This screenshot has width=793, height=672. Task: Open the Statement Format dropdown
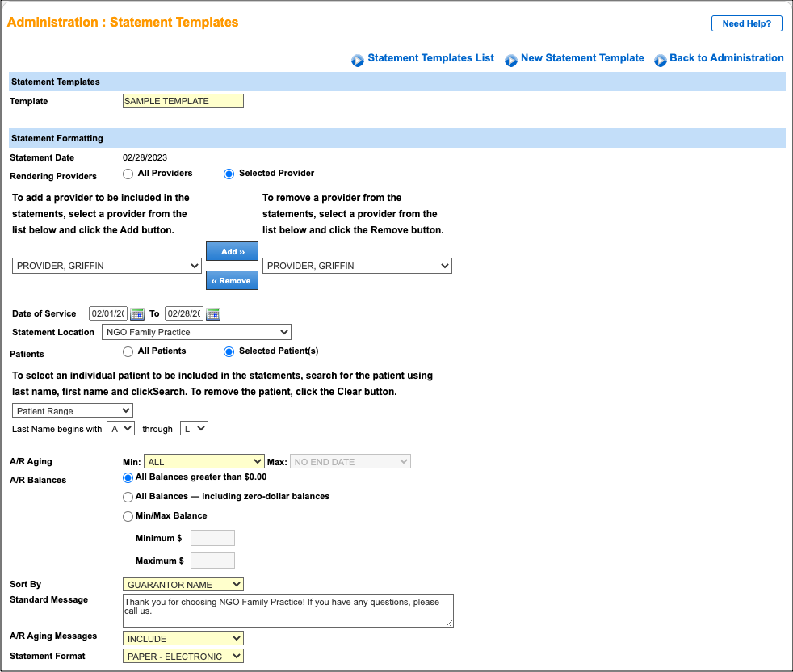point(183,656)
